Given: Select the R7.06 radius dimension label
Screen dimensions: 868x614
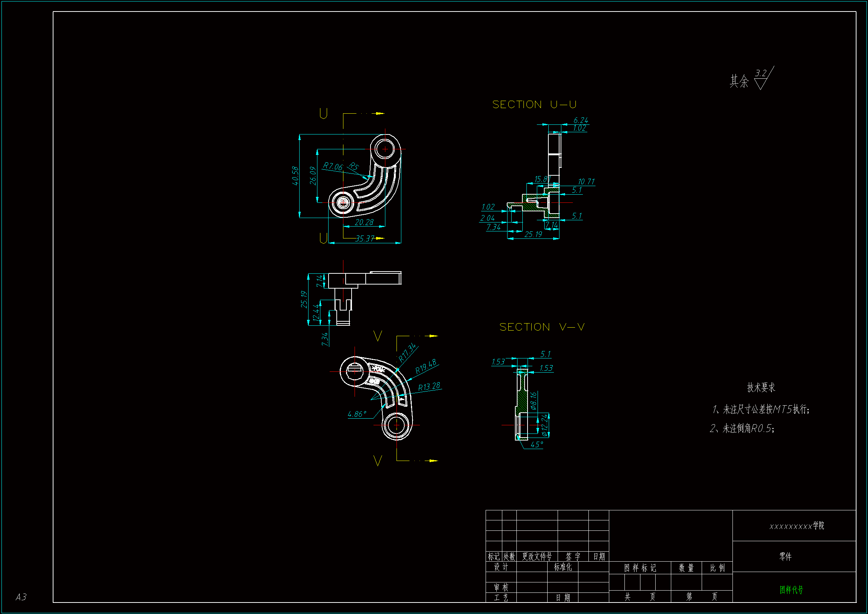Looking at the screenshot, I should pos(332,166).
